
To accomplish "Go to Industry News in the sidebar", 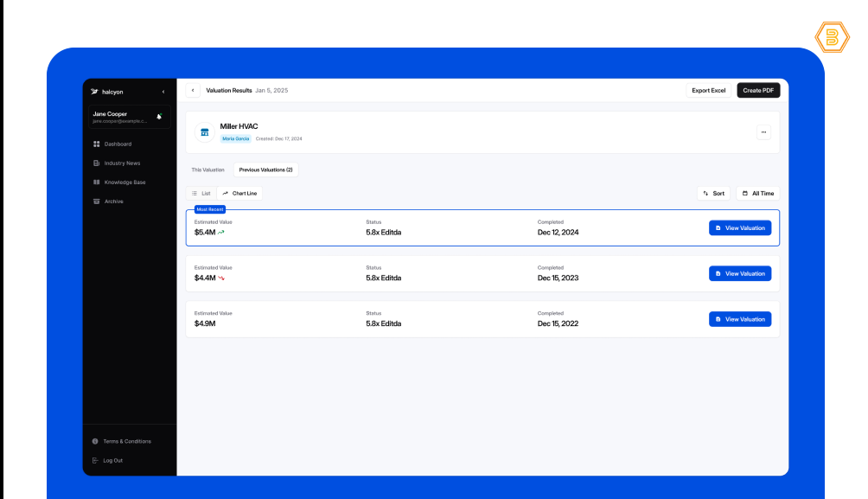I will pos(122,163).
